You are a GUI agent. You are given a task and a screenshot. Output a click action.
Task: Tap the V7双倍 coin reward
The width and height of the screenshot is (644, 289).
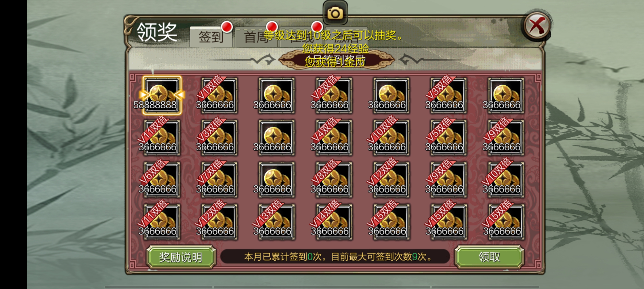(219, 180)
